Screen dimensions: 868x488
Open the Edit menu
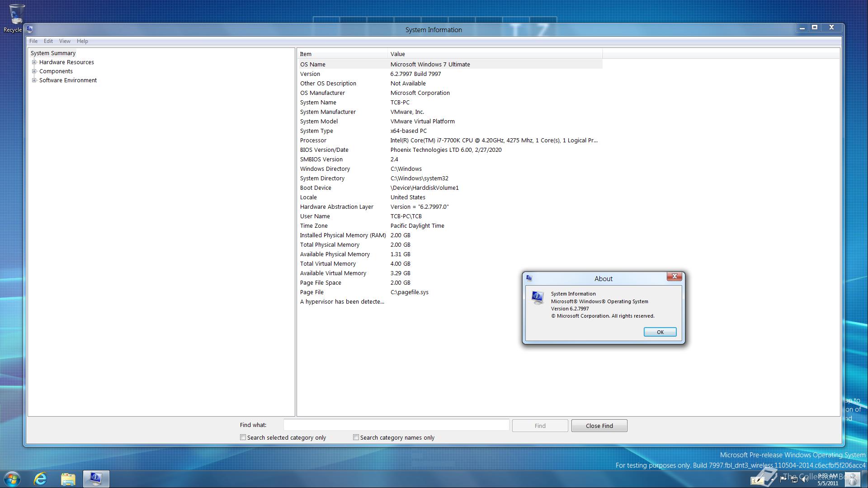pyautogui.click(x=48, y=41)
